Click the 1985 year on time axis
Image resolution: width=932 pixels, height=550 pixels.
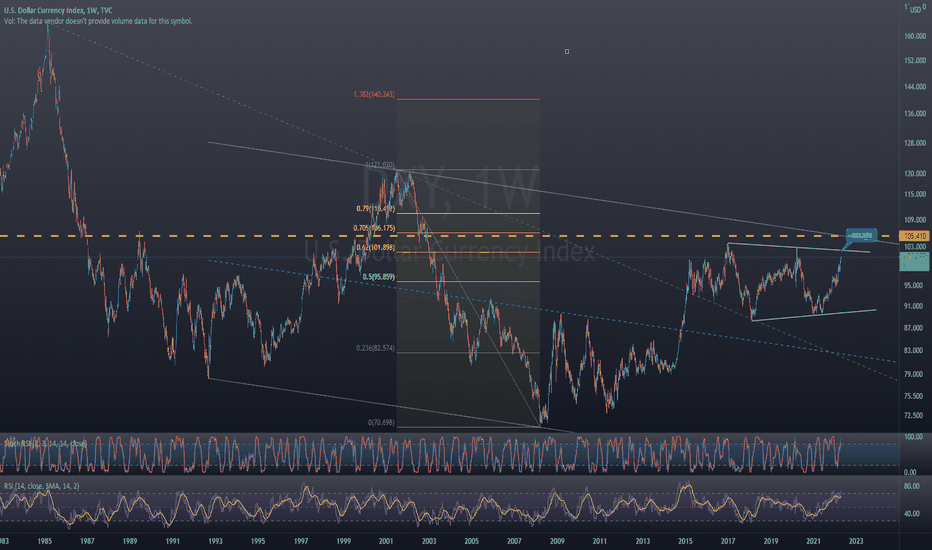coord(45,542)
